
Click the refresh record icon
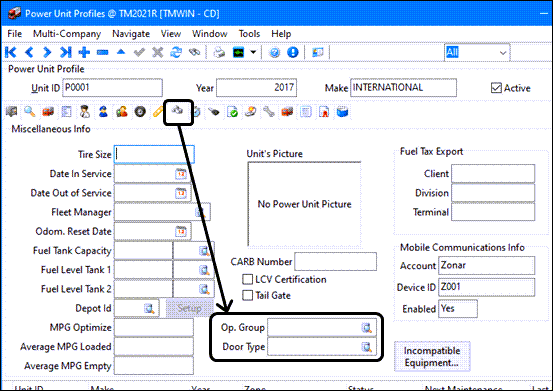coord(176,53)
